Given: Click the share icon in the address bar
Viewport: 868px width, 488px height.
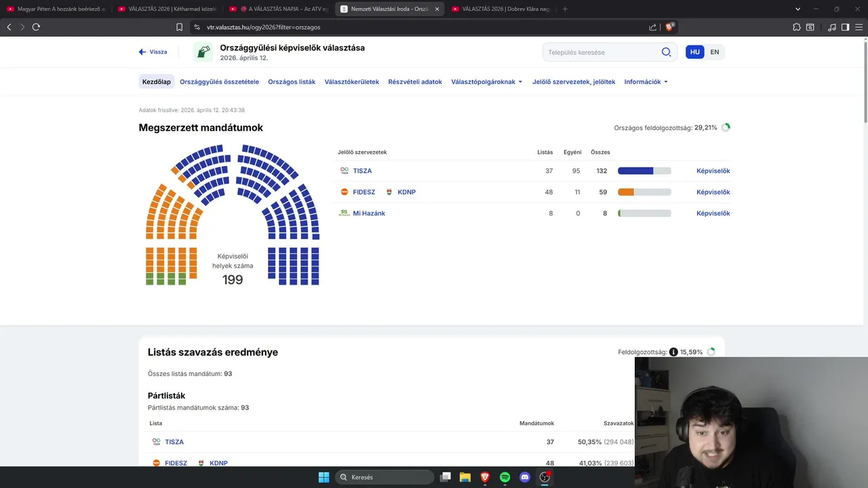Looking at the screenshot, I should click(652, 27).
